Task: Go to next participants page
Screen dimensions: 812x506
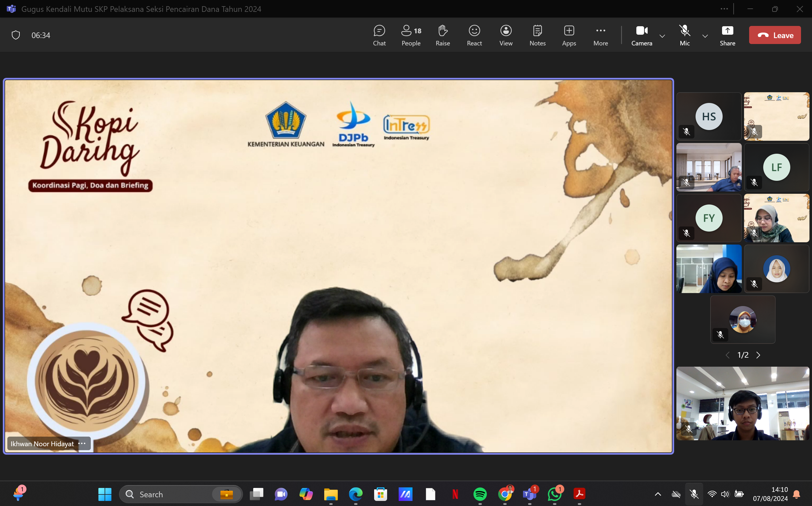Action: [758, 355]
